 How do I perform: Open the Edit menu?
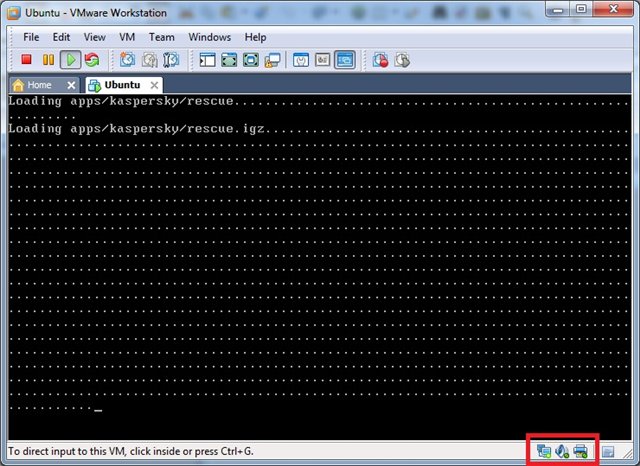[x=61, y=37]
